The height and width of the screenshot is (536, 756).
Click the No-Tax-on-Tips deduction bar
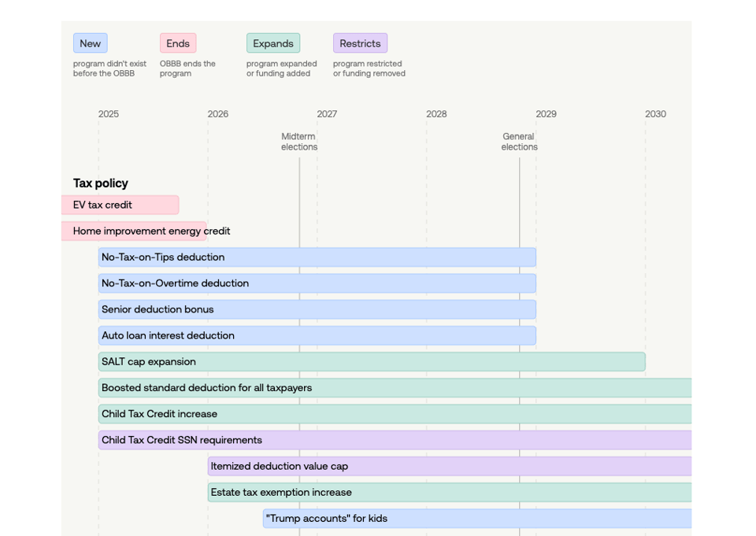click(317, 257)
